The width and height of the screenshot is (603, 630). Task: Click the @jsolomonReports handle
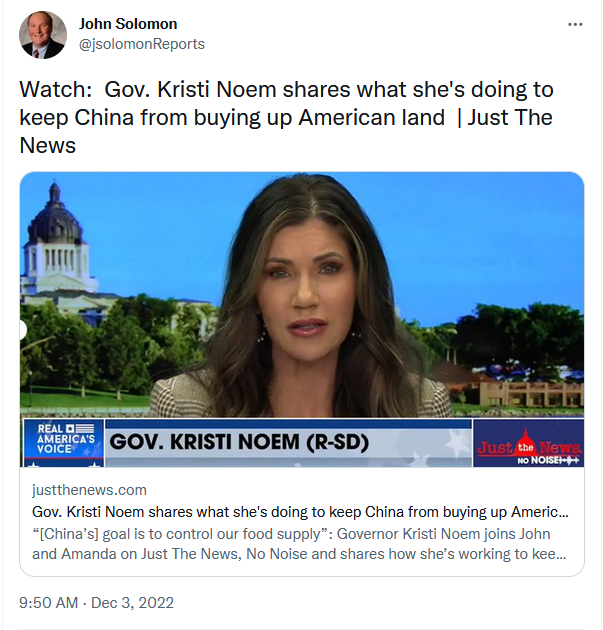point(142,44)
